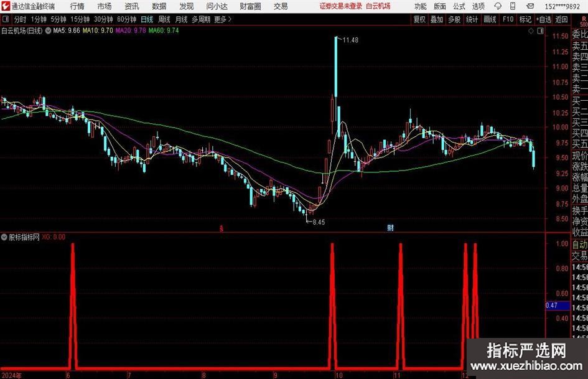The height and width of the screenshot is (379, 588).
Task: Click the 标记 mark button
Action: click(525, 19)
